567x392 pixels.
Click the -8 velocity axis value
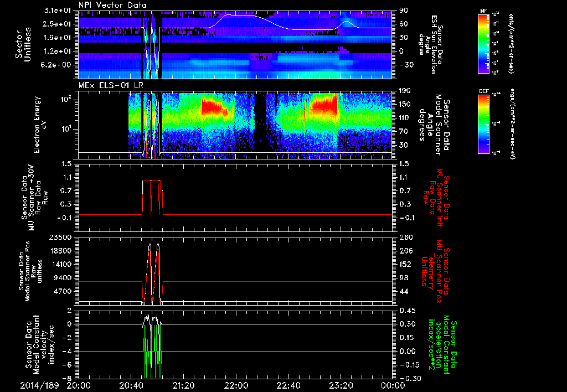tap(66, 379)
